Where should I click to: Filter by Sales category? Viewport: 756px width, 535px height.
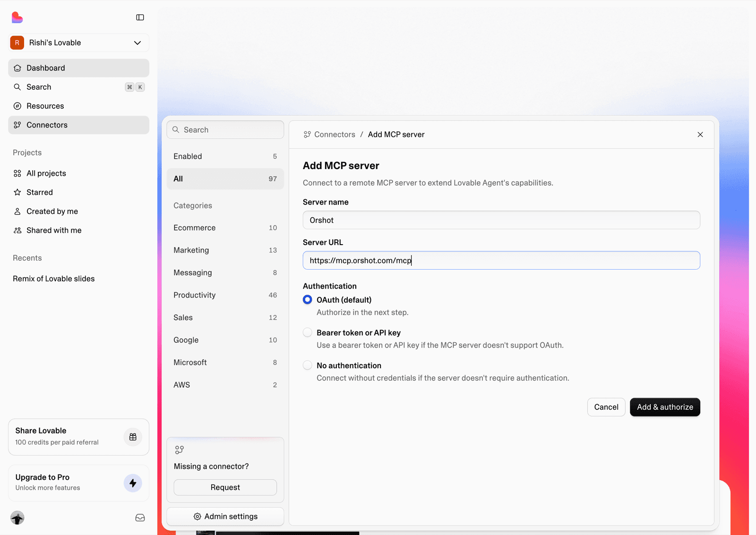[225, 317]
